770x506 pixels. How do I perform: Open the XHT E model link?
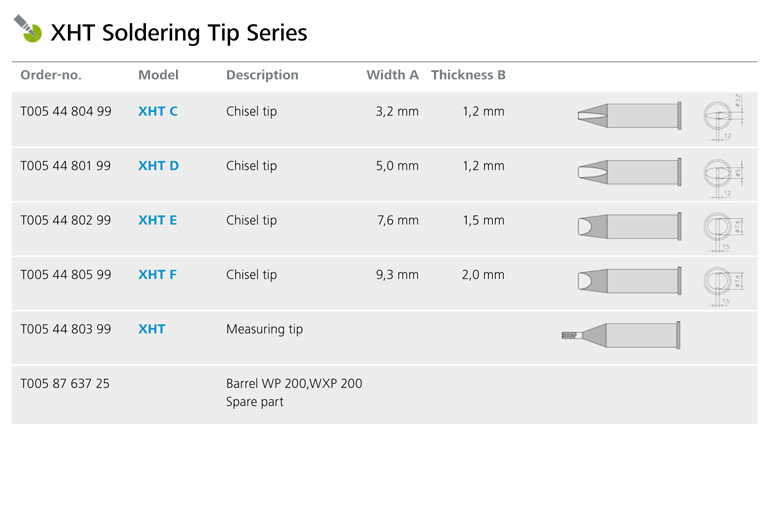tap(157, 221)
